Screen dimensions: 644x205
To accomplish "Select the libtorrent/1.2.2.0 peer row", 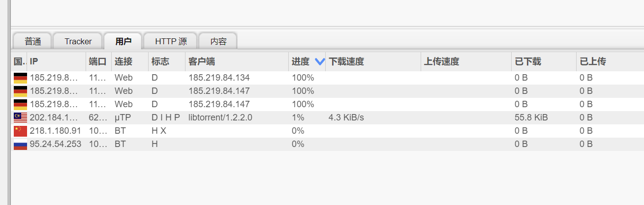I will tap(327, 117).
